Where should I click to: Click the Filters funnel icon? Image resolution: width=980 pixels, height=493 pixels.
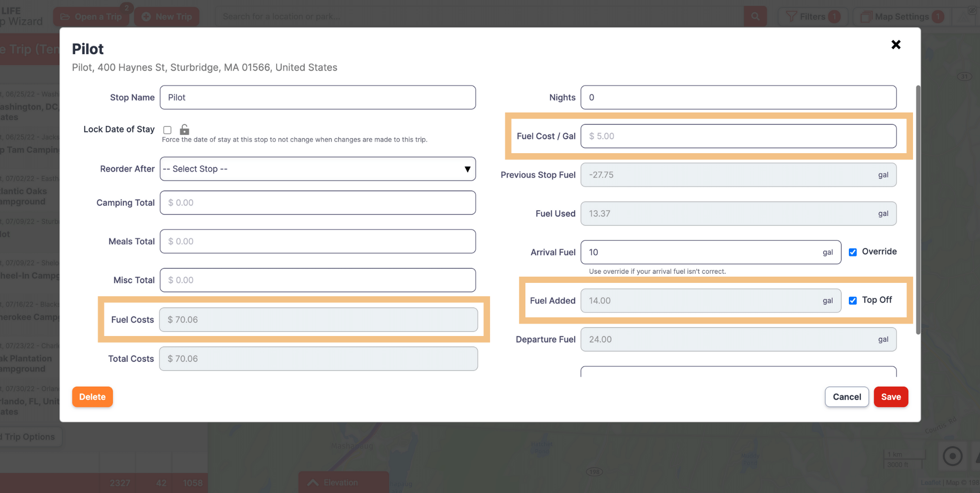point(791,17)
